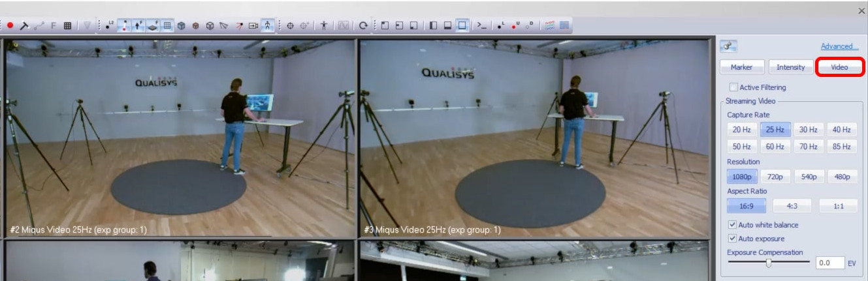Toggle the blue wireframe cube icon
Image resolution: width=868 pixels, height=281 pixels.
point(181,25)
